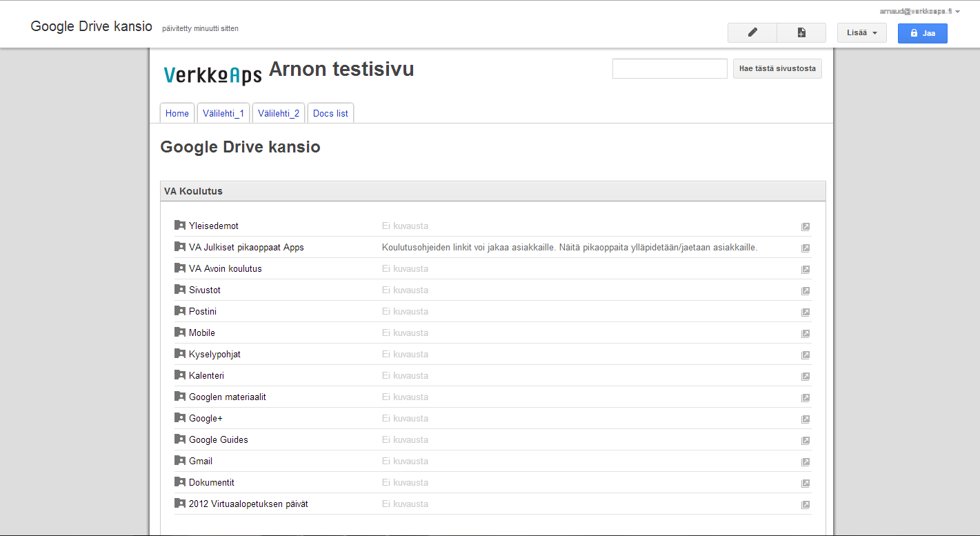Click the pencil edit page icon
This screenshot has height=536, width=980.
click(752, 32)
